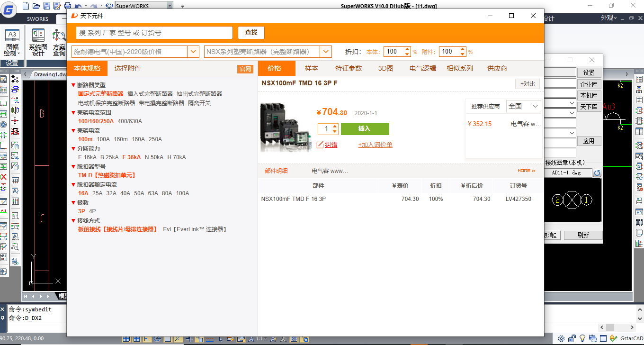This screenshot has height=345, width=644.
Task: Select the EvI EverLink connection option
Action: click(195, 229)
